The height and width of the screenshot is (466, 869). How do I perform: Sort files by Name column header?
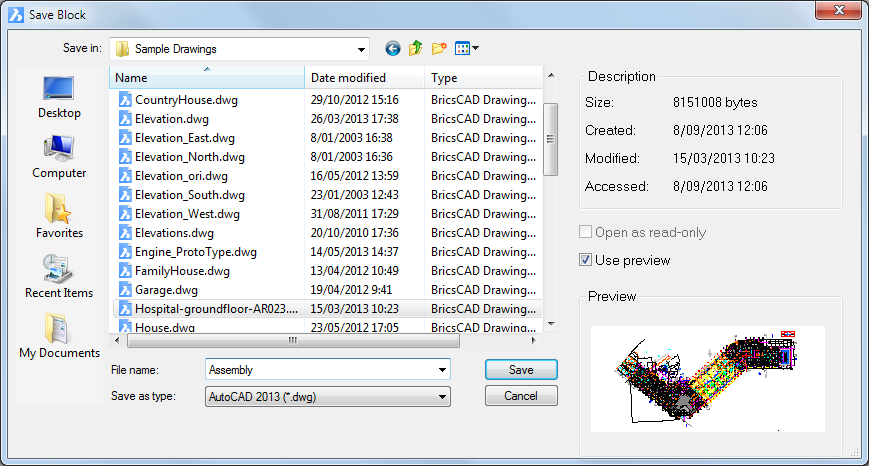click(x=206, y=78)
